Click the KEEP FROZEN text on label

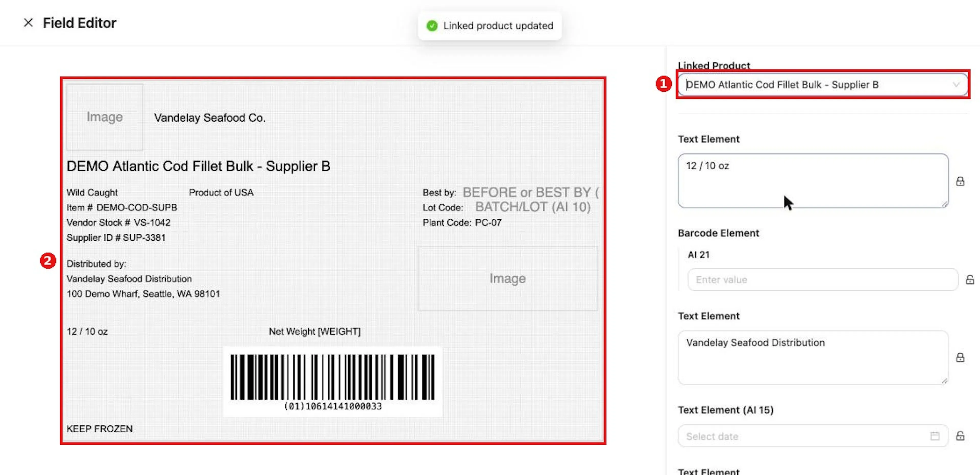click(100, 429)
